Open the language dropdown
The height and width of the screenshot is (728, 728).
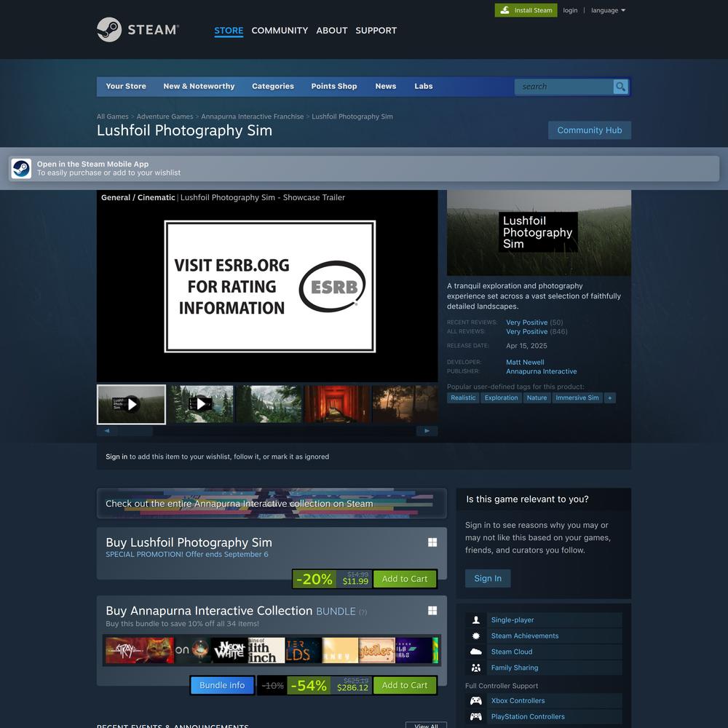point(608,10)
